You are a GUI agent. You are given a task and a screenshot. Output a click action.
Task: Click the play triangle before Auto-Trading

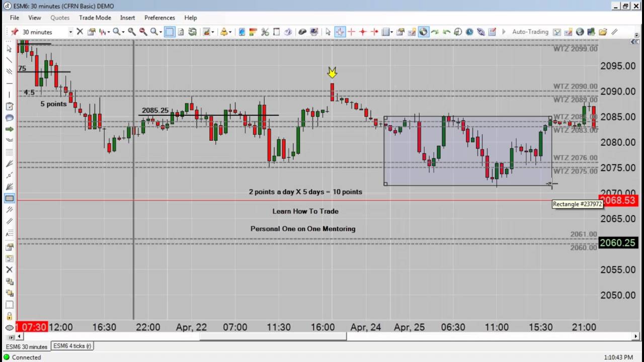tap(504, 32)
